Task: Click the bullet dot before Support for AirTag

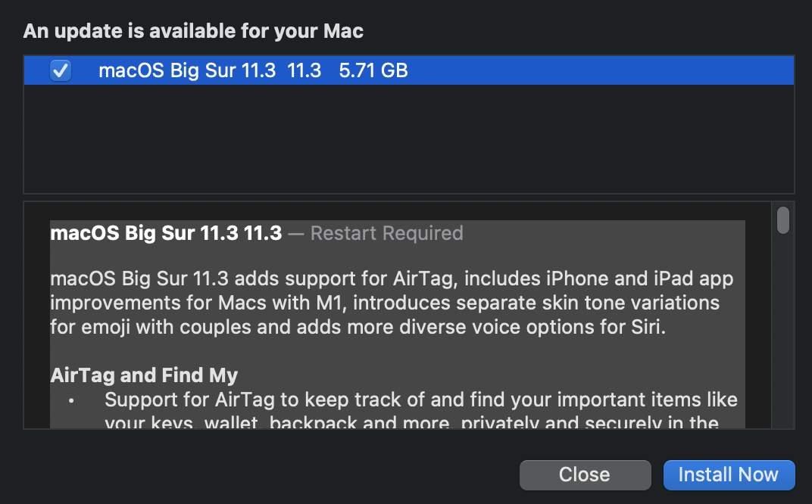Action: [x=71, y=400]
